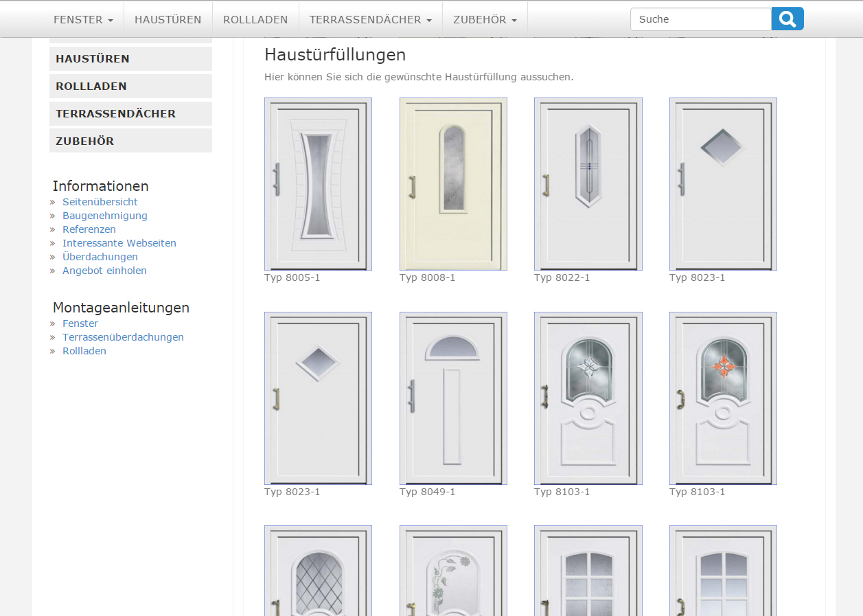The image size is (863, 616).
Task: Open door image Typ 8022-1
Action: [588, 184]
